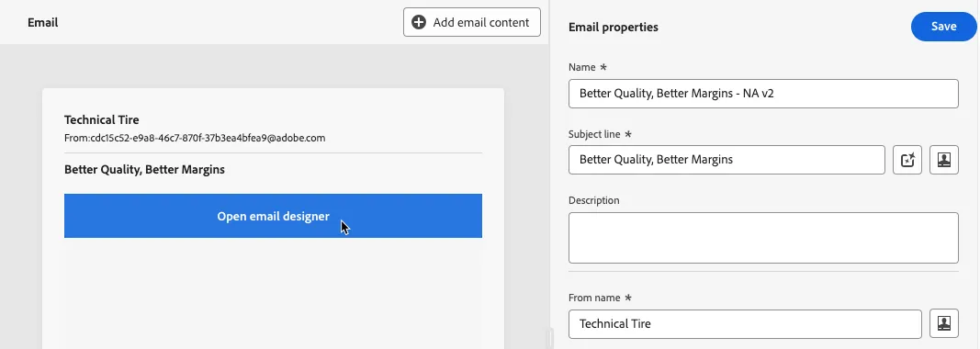The image size is (980, 349).
Task: Edit the Name input field
Action: pyautogui.click(x=763, y=93)
